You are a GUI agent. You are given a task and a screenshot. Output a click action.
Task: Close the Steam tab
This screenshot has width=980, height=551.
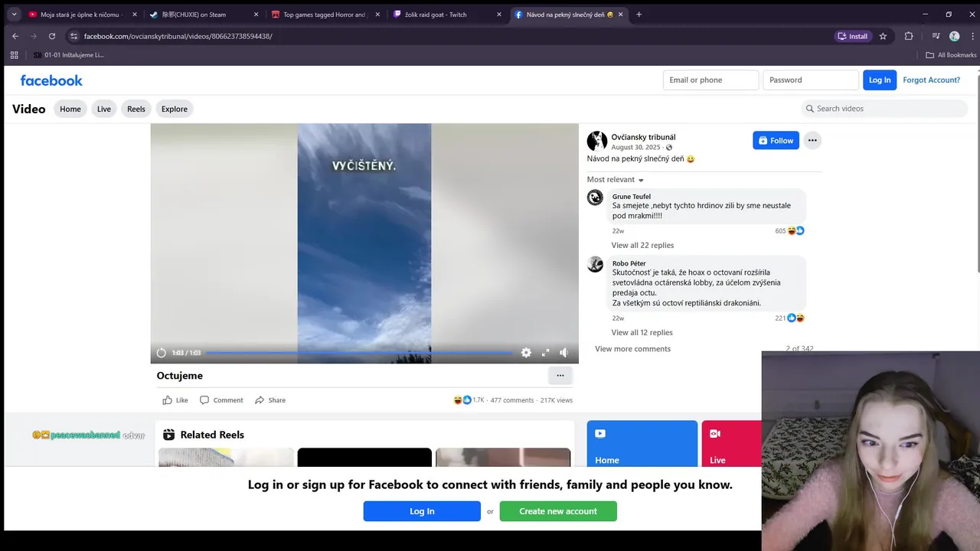pyautogui.click(x=256, y=15)
